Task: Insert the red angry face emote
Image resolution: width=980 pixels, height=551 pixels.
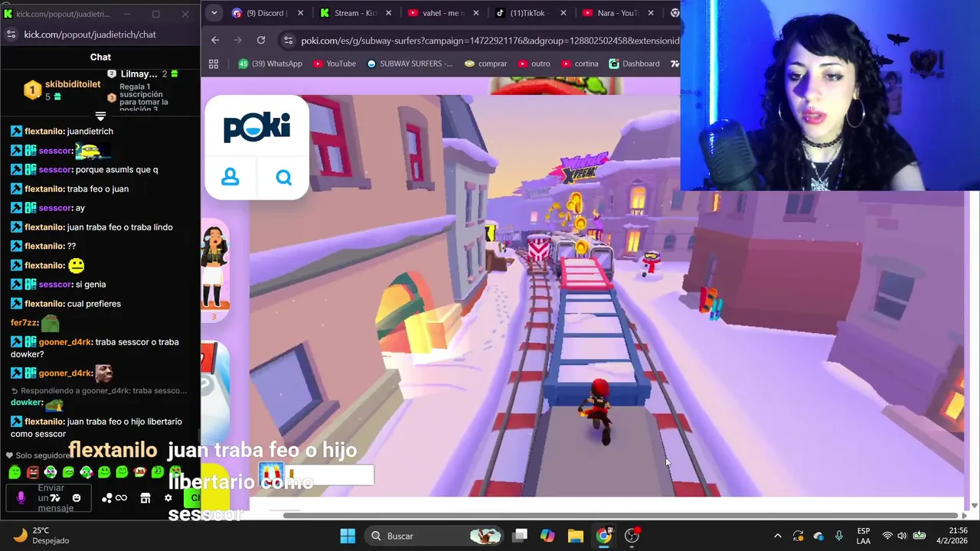Action: (x=32, y=472)
